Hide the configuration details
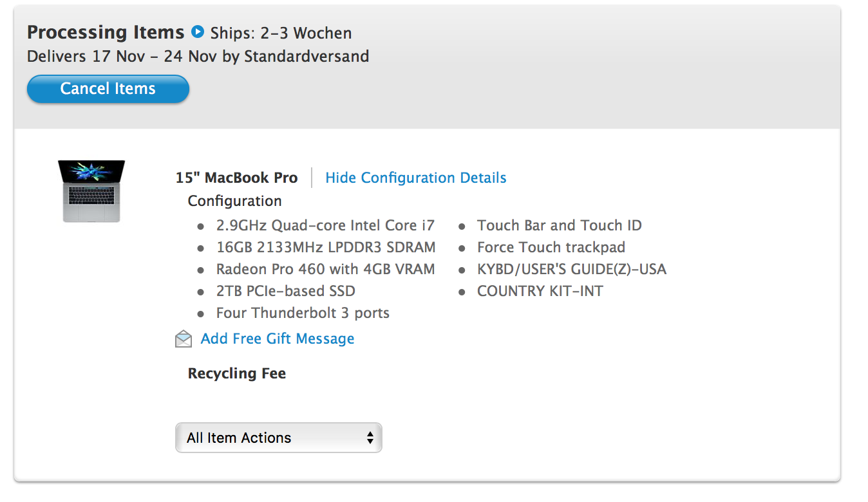 pos(416,178)
